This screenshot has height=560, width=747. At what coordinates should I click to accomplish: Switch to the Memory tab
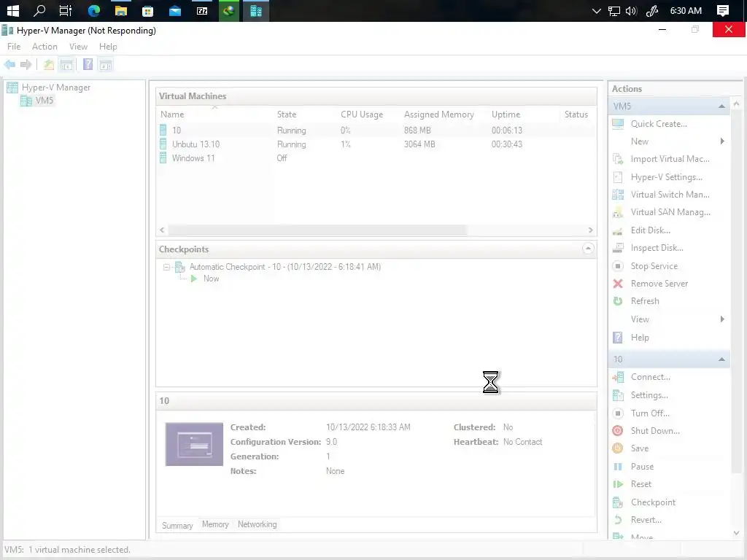point(215,524)
